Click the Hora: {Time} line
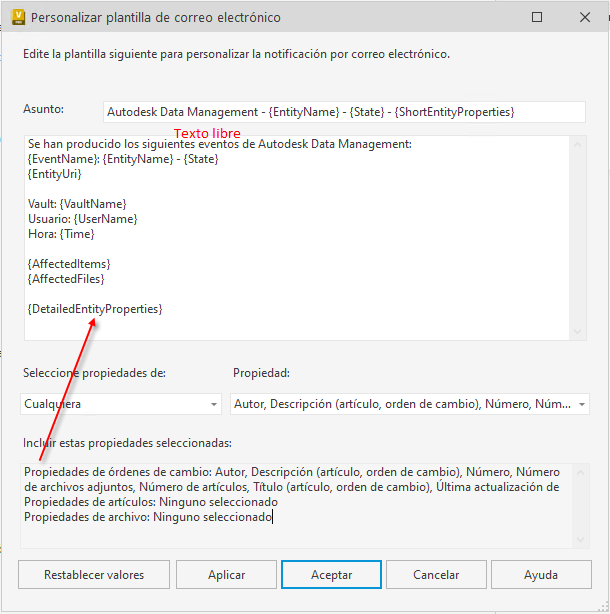This screenshot has width=610, height=614. click(61, 234)
